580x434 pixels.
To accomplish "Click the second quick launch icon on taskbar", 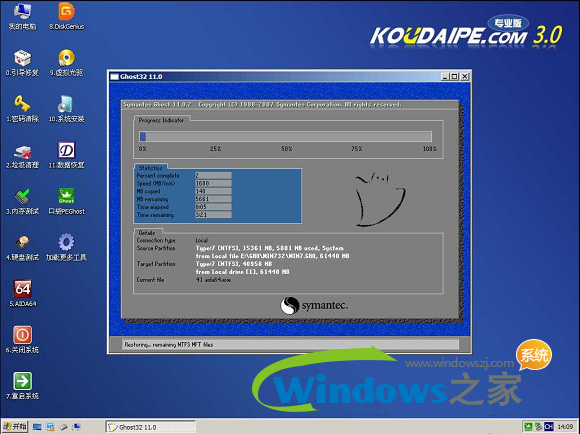I will pos(50,427).
